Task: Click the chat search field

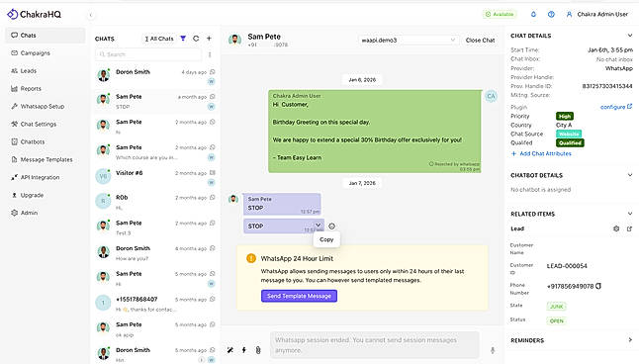Action: (148, 54)
